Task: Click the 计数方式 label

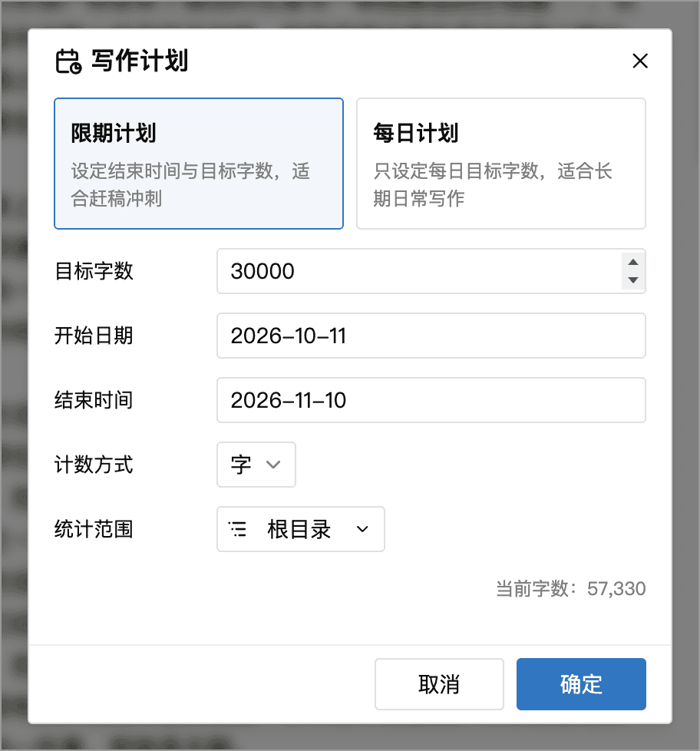Action: (94, 465)
